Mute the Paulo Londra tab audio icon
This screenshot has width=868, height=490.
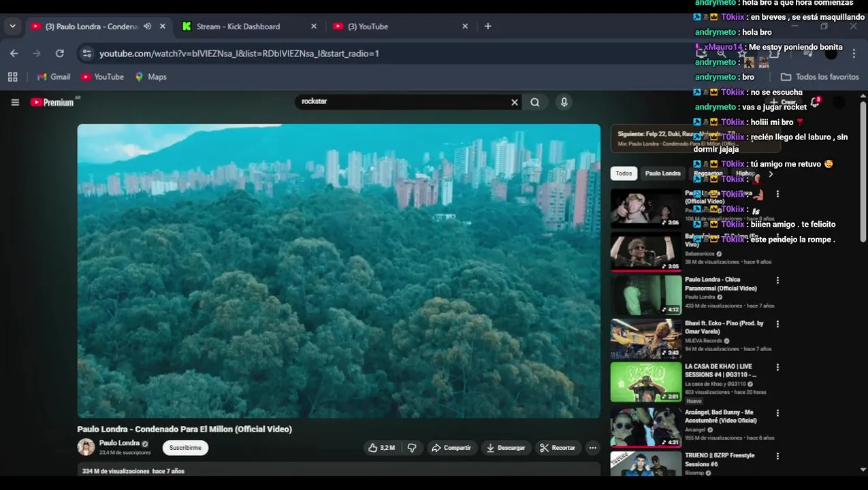click(147, 27)
